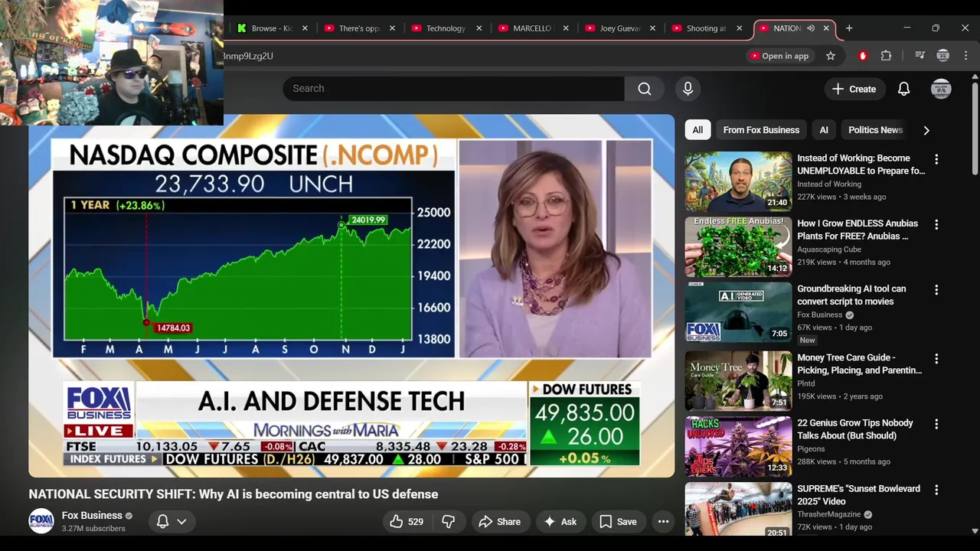Switch to the MARCELLO tab
980x551 pixels.
531,28
